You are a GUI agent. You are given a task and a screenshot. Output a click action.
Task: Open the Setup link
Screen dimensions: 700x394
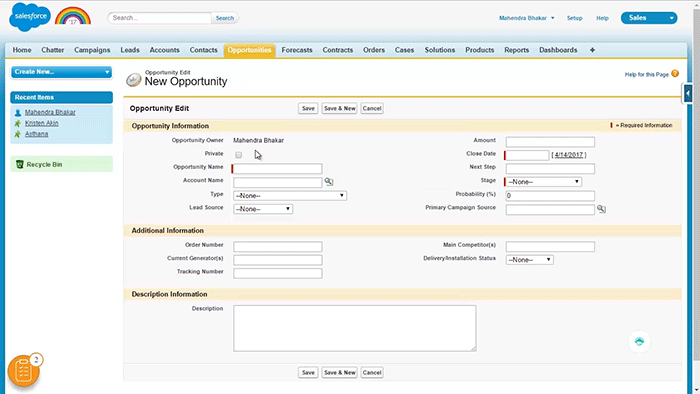click(575, 18)
